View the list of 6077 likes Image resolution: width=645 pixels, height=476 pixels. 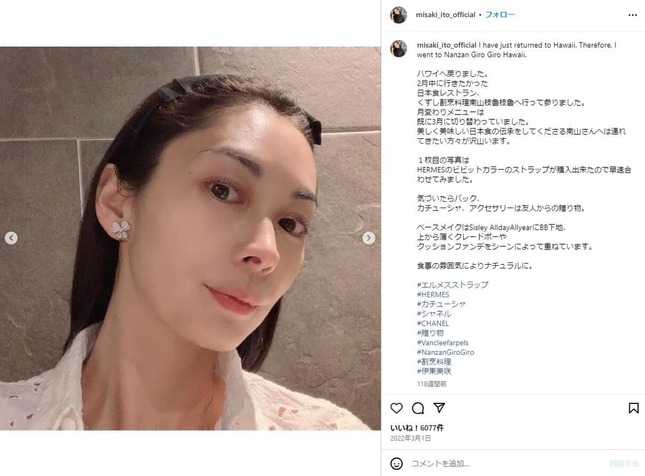(x=417, y=428)
